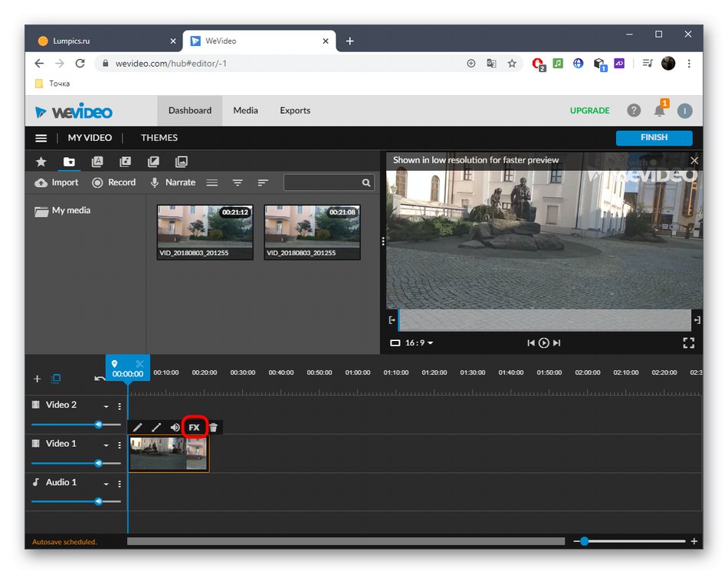This screenshot has width=728, height=574.
Task: Toggle fullscreen preview mode
Action: [x=688, y=343]
